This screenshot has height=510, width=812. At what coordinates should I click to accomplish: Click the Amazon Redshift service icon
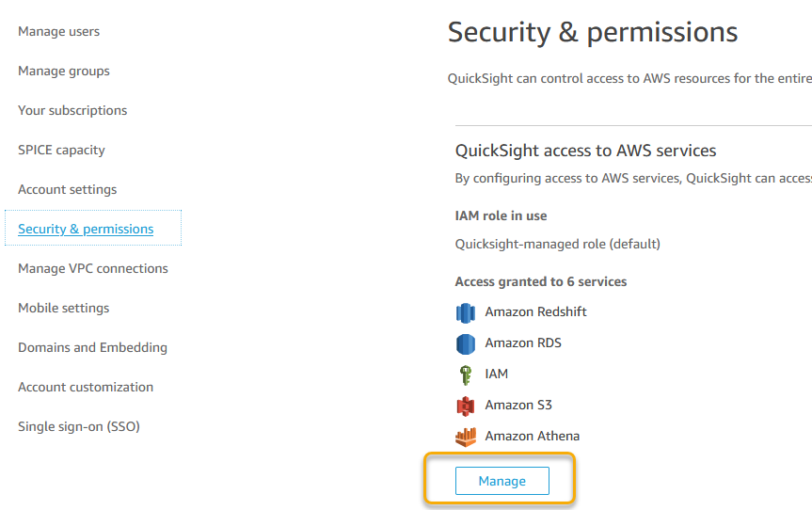pos(466,312)
